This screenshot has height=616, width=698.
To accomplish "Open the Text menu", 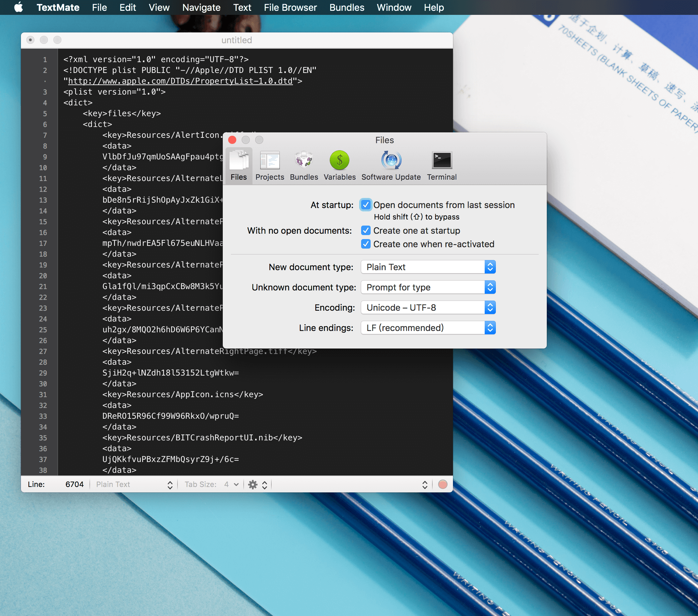I will pyautogui.click(x=242, y=7).
